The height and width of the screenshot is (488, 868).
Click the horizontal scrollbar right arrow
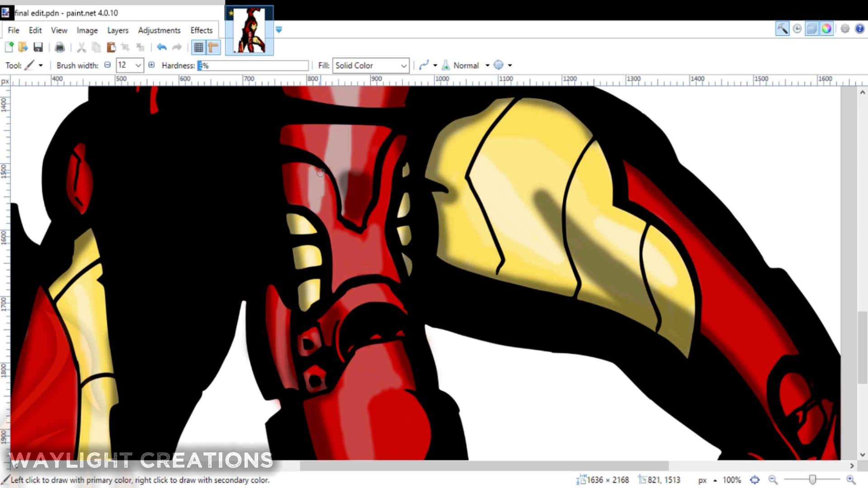(852, 465)
